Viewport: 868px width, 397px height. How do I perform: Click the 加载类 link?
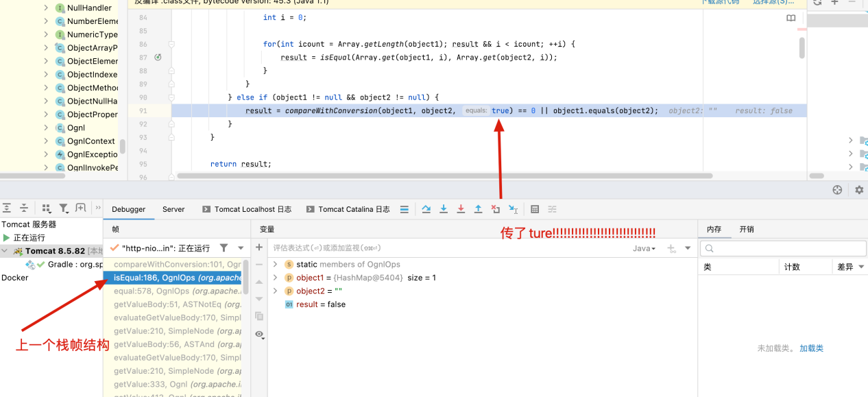(811, 348)
